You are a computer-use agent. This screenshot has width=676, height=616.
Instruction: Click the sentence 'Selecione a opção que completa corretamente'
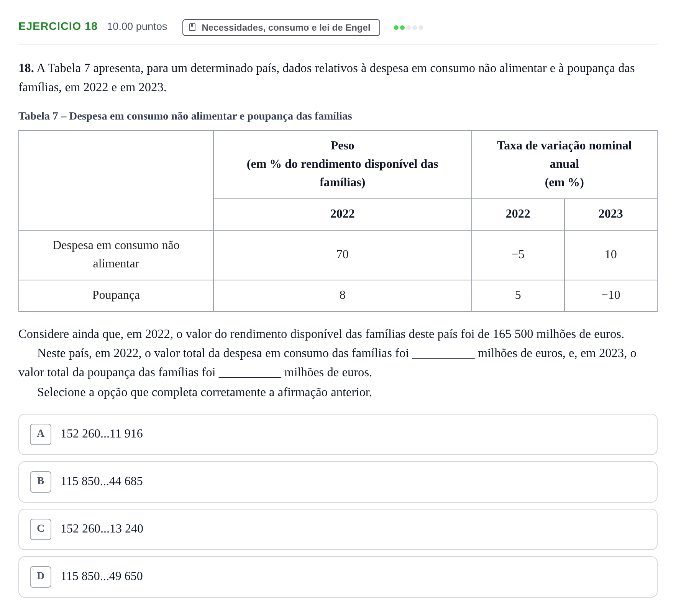pos(205,392)
